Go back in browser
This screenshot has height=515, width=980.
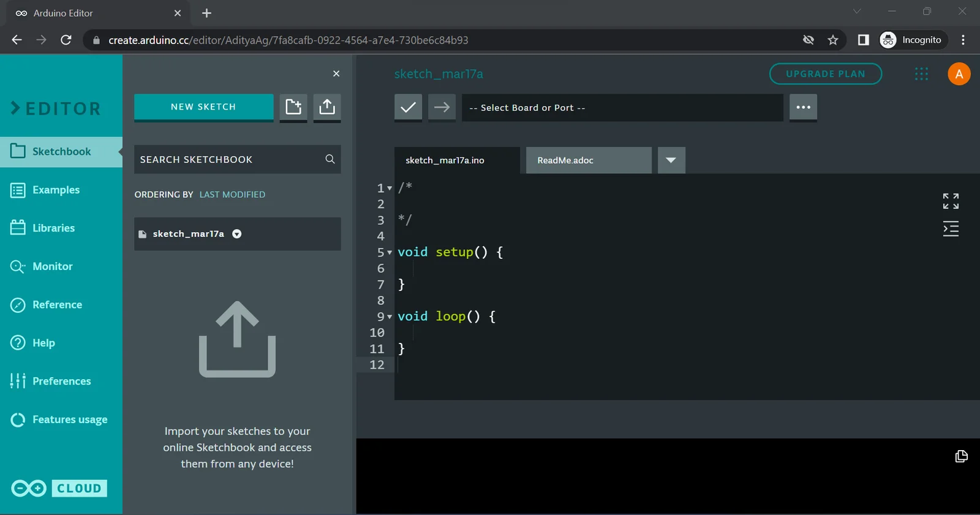coord(17,40)
